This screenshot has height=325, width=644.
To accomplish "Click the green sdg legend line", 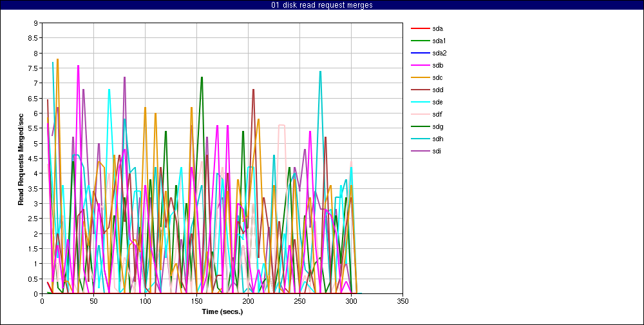I will tap(419, 126).
